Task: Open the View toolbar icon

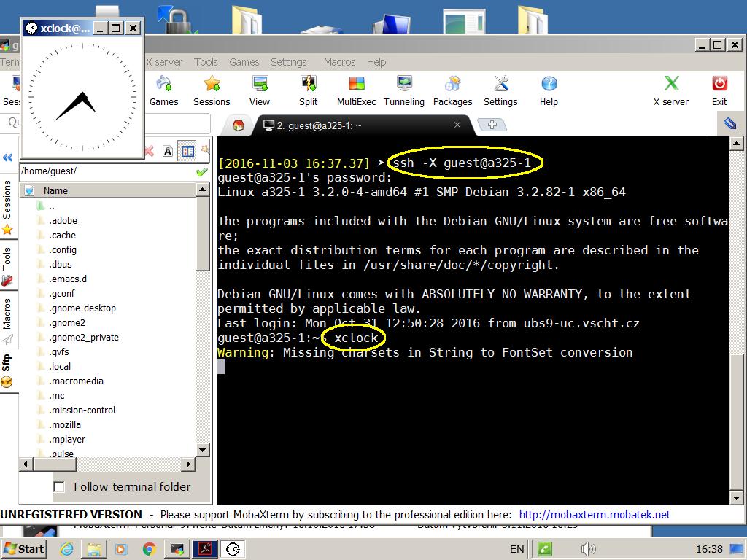Action: 260,90
